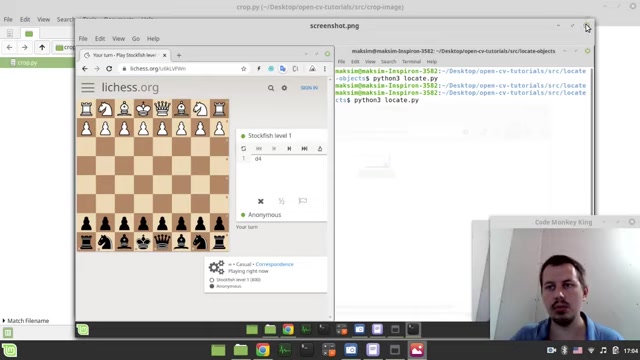The height and width of the screenshot is (360, 640).
Task: Open the lichess hamburger menu
Action: (x=88, y=87)
